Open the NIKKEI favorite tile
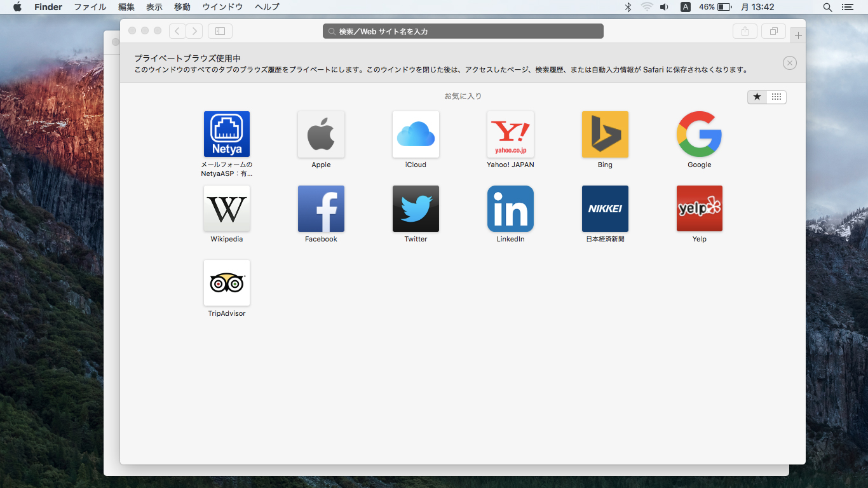This screenshot has height=488, width=868. pos(605,208)
